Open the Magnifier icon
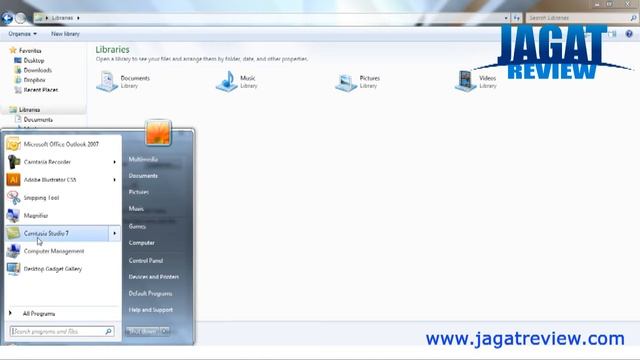The width and height of the screenshot is (640, 360). click(13, 216)
